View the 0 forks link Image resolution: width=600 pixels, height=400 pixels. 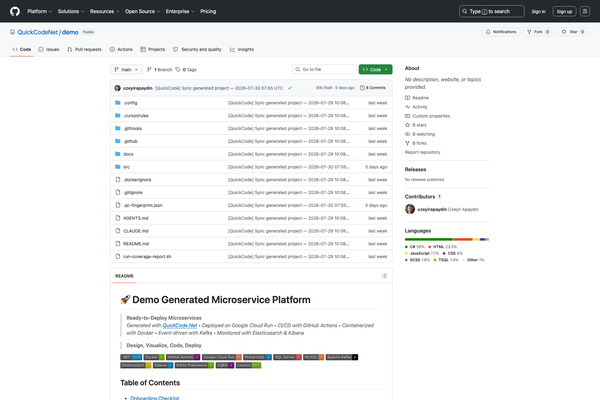(416, 143)
